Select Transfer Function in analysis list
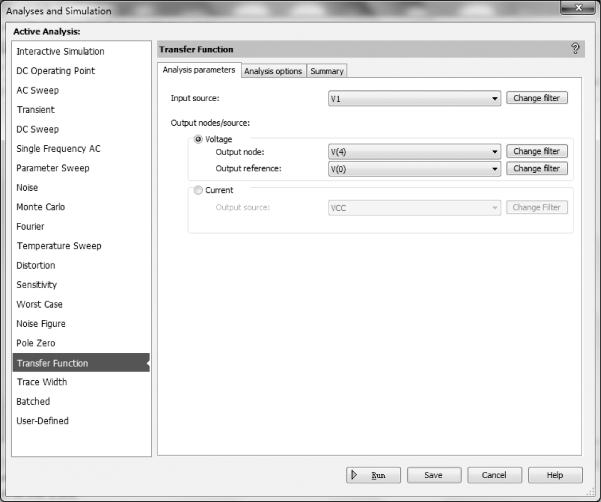The width and height of the screenshot is (601, 502). pyautogui.click(x=81, y=363)
